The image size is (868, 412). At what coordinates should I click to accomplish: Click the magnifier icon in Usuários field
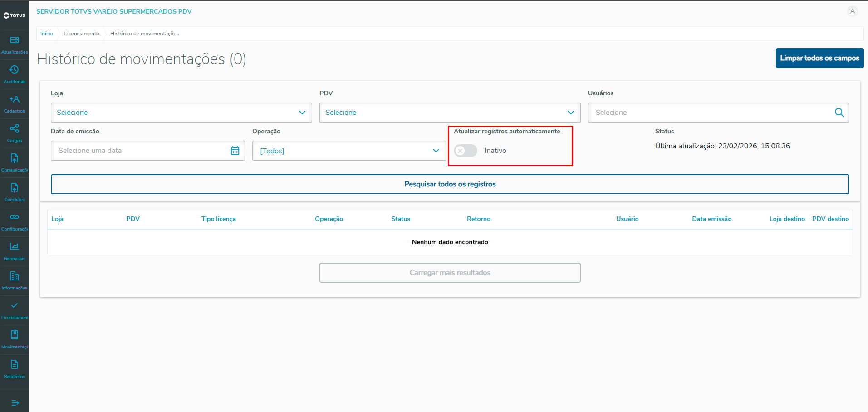click(839, 113)
